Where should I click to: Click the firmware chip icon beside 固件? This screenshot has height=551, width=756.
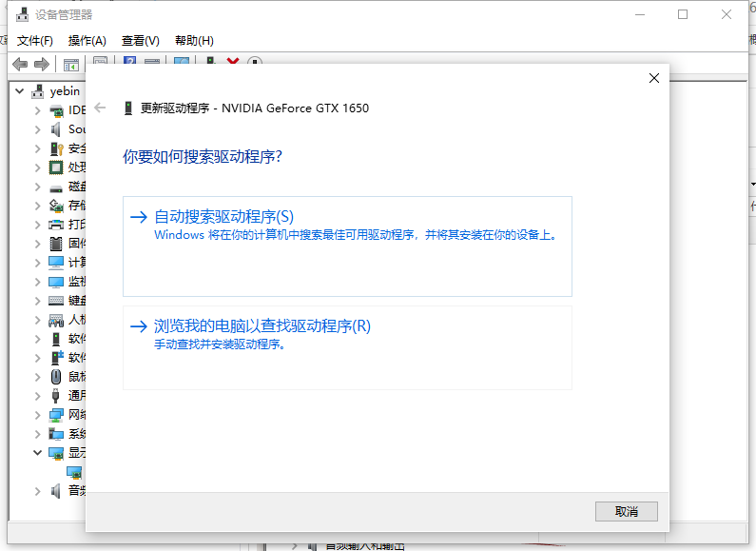pyautogui.click(x=56, y=244)
